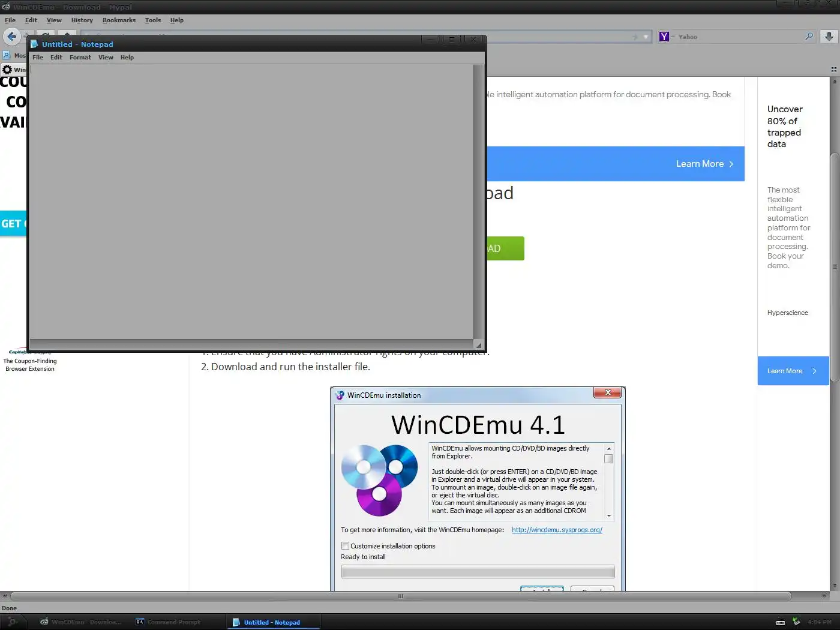This screenshot has width=840, height=630.
Task: Click the Notepad vertical scrollbar
Action: point(478,202)
